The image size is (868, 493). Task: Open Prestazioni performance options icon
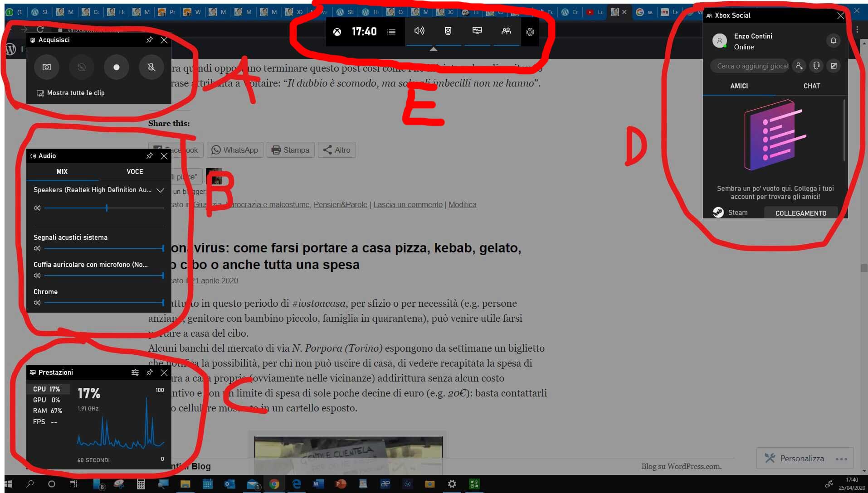click(x=135, y=372)
